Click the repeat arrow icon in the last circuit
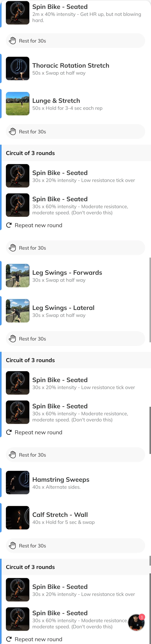This screenshot has width=151, height=644. coord(9,639)
